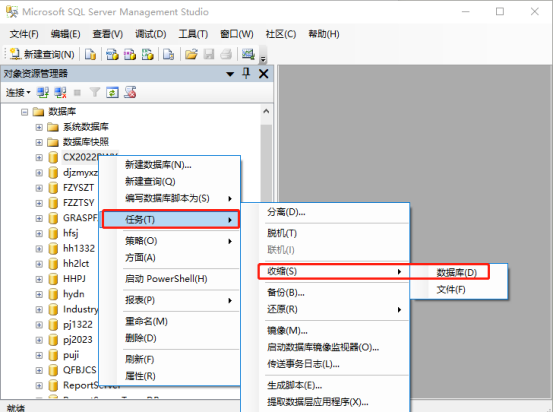
Task: Close the Object Explorer panel
Action: coord(264,74)
